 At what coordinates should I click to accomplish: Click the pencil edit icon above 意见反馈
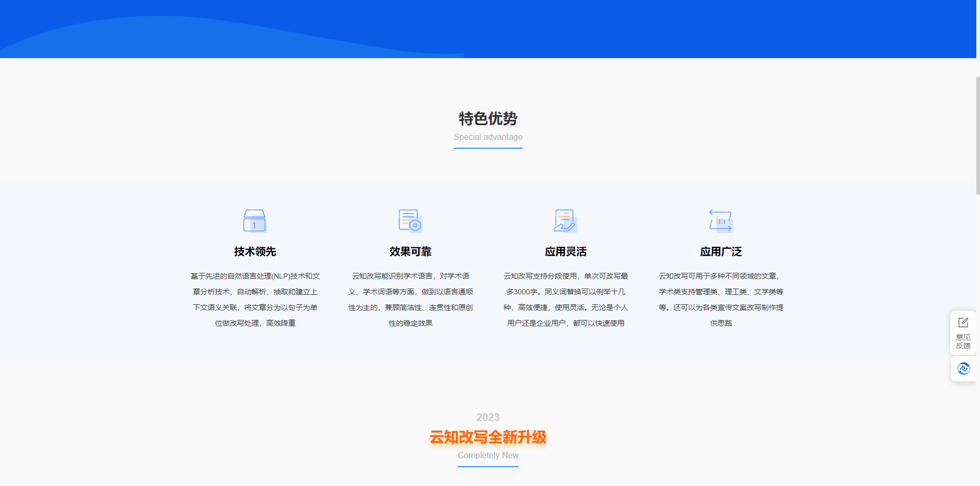coord(963,323)
